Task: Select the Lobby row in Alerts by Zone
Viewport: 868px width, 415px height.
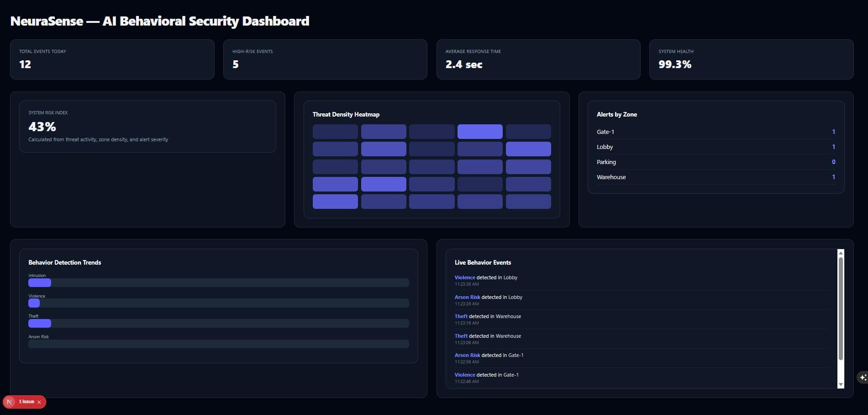Action: coord(716,147)
